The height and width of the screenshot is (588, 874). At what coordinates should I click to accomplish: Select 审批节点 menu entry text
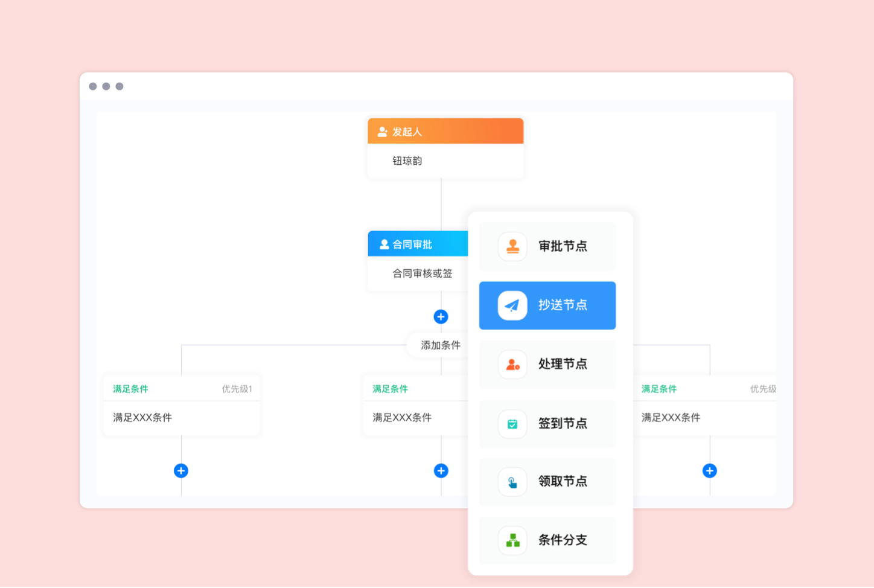coord(563,246)
